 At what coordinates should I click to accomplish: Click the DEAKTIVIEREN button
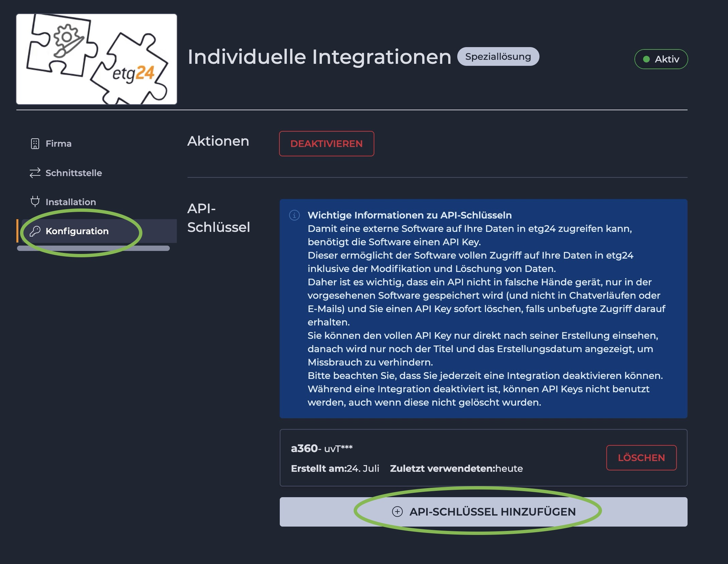click(327, 144)
